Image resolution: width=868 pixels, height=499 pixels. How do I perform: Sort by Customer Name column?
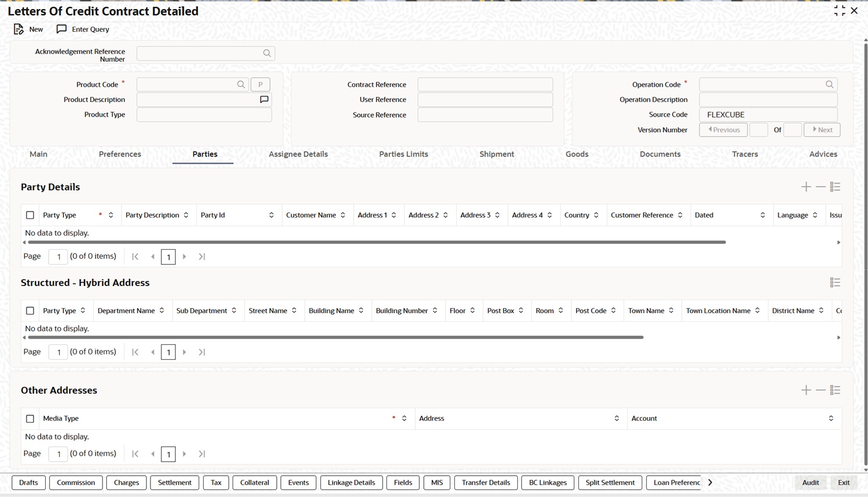pos(343,215)
